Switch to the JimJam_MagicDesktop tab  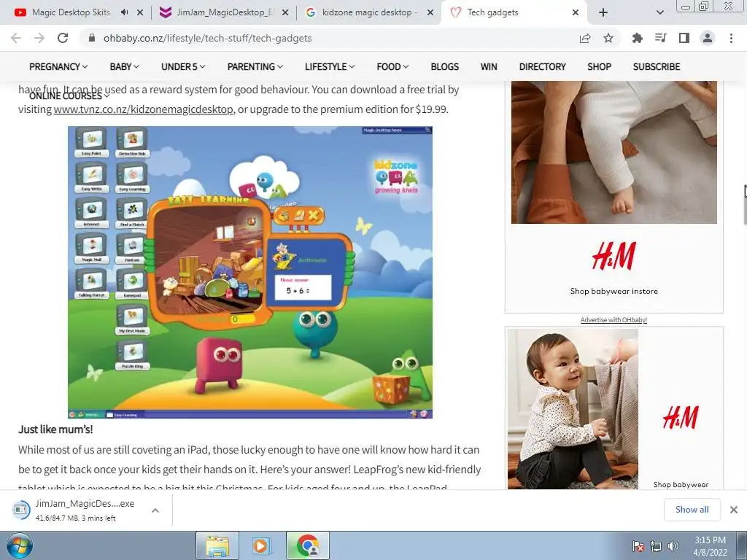tap(225, 12)
